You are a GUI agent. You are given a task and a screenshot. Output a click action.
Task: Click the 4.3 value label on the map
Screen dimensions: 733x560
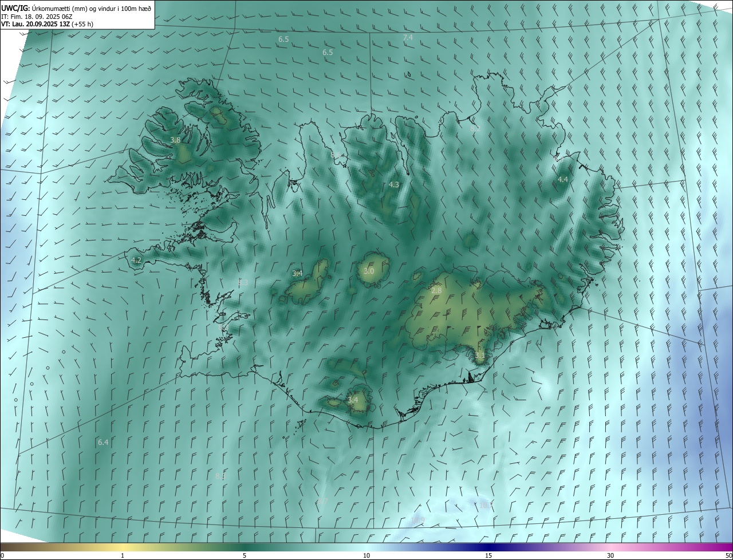393,184
